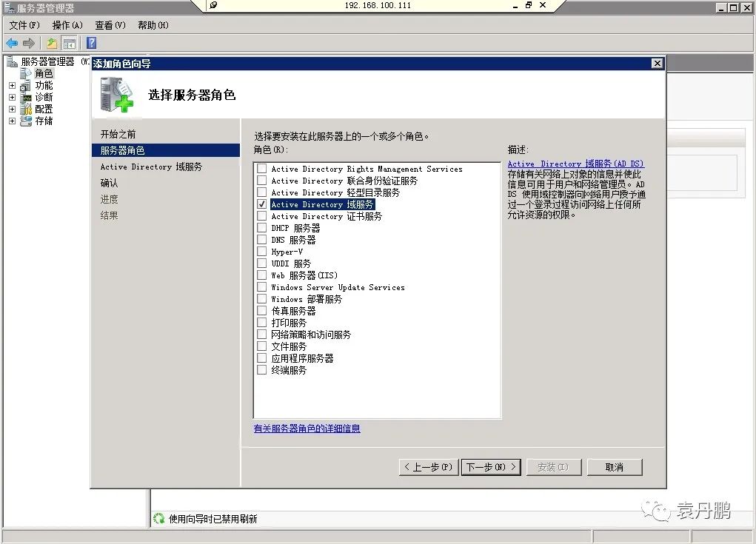Click the pin icon on the remote session bar

[213, 5]
